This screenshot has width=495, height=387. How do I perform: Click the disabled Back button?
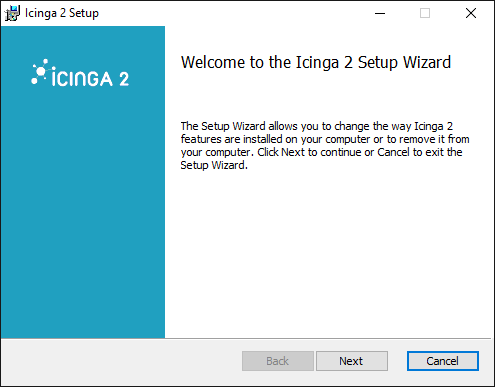point(278,361)
